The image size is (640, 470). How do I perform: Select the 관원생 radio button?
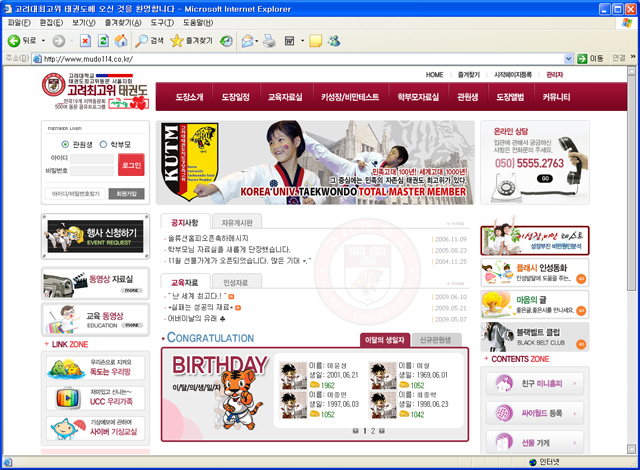[65, 144]
